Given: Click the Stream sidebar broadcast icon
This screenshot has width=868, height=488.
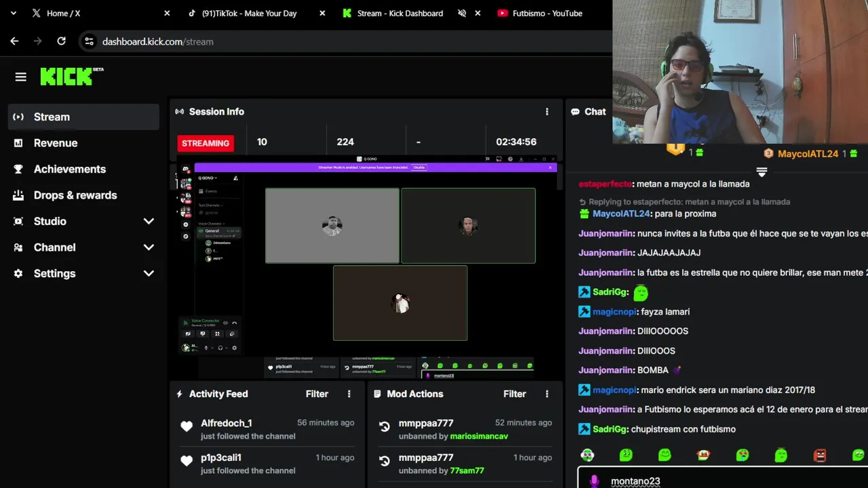Looking at the screenshot, I should [x=18, y=117].
